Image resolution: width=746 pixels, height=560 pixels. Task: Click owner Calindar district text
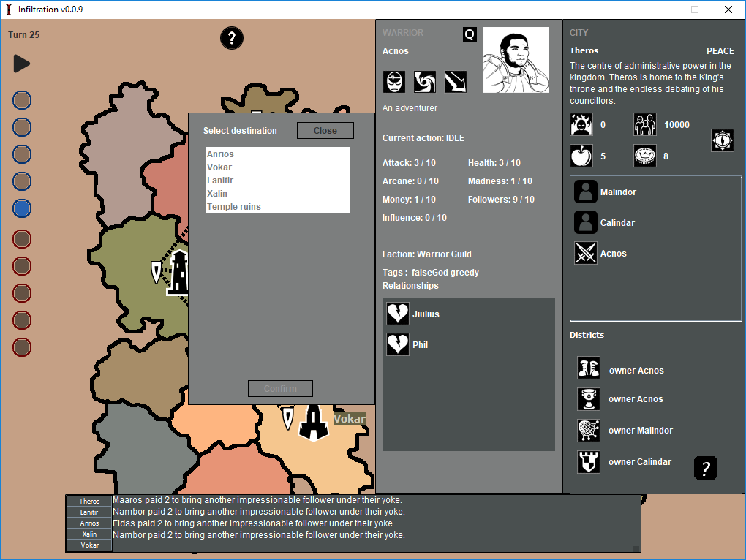[639, 461]
